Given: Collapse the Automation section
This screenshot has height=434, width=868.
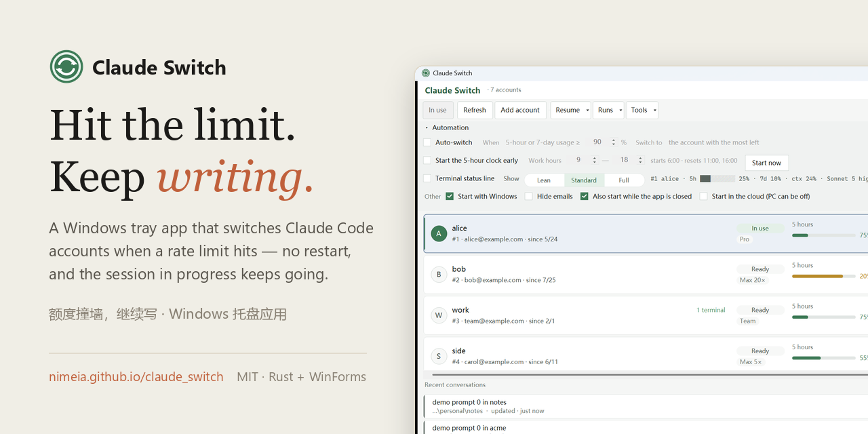Looking at the screenshot, I should [x=427, y=127].
